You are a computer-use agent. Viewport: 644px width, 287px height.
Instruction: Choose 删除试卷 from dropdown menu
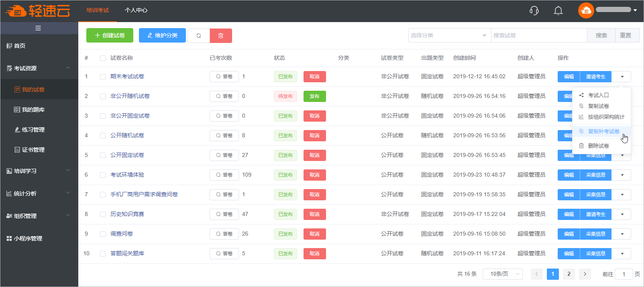coord(601,146)
